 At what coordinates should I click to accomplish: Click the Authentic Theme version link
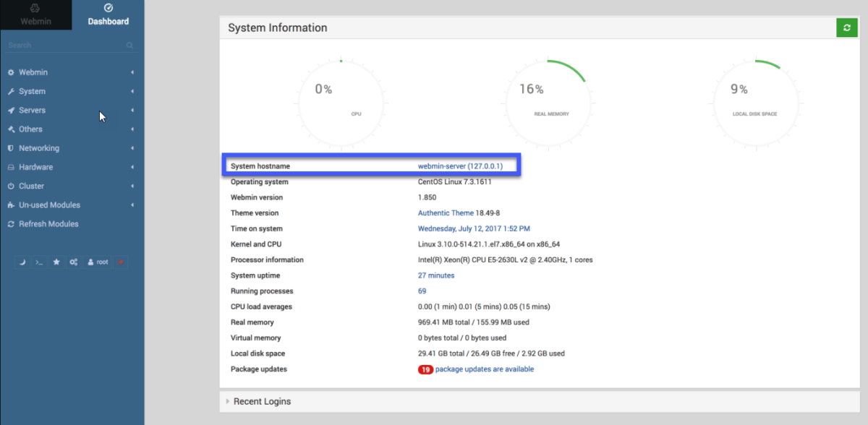[446, 212]
